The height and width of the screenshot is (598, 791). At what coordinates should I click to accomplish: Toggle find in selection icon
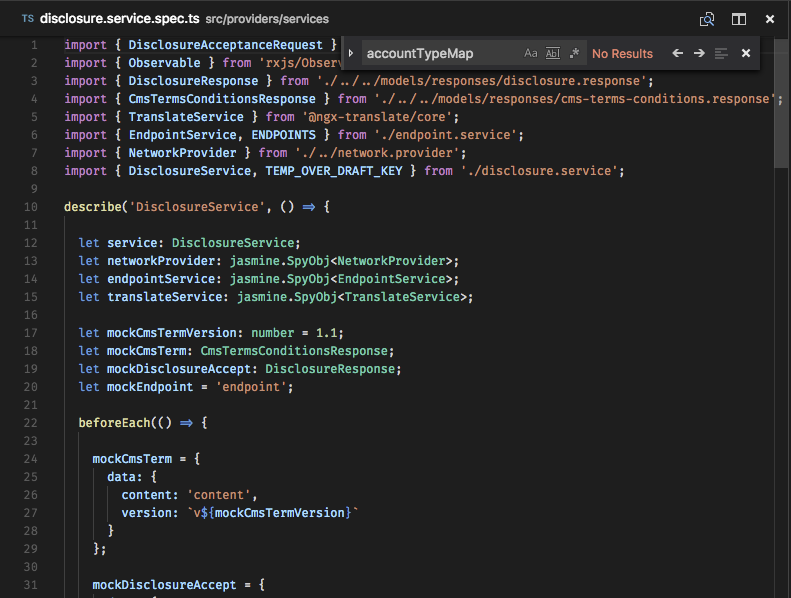coord(721,53)
